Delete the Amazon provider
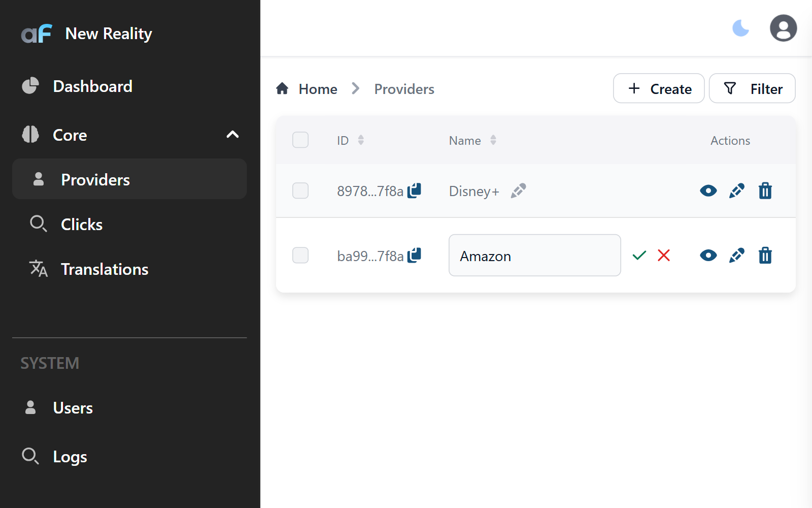The height and width of the screenshot is (508, 812). click(x=765, y=256)
